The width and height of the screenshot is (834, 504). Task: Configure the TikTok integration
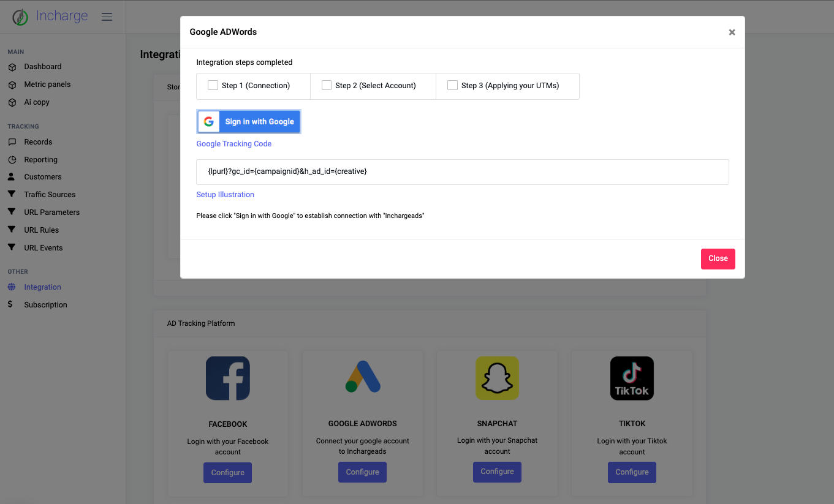632,472
